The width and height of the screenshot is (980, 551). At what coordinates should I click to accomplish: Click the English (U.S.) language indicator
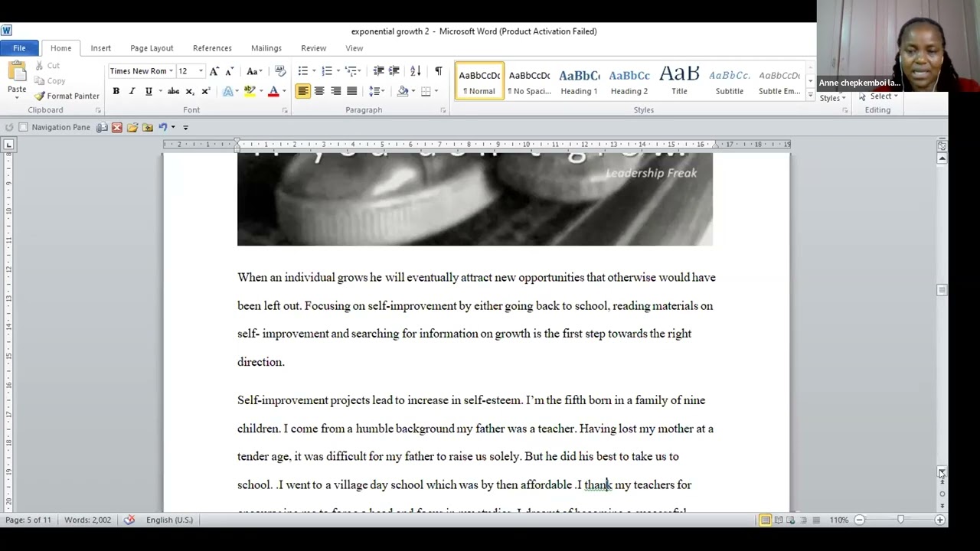click(x=169, y=520)
